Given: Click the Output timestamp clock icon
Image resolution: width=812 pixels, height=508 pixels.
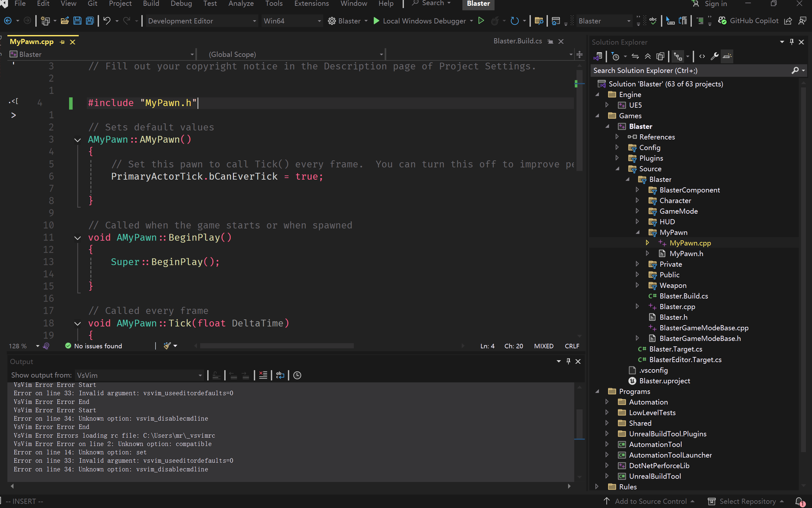Looking at the screenshot, I should 297,375.
